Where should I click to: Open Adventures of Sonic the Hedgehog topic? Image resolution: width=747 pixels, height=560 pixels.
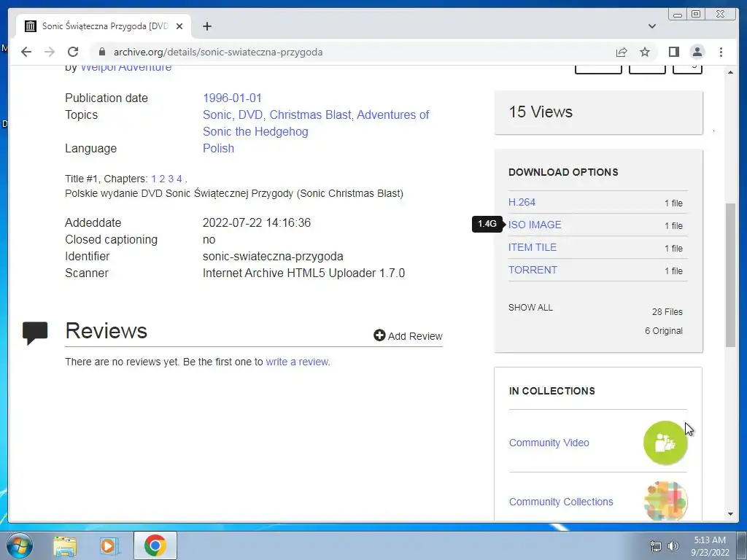point(316,122)
